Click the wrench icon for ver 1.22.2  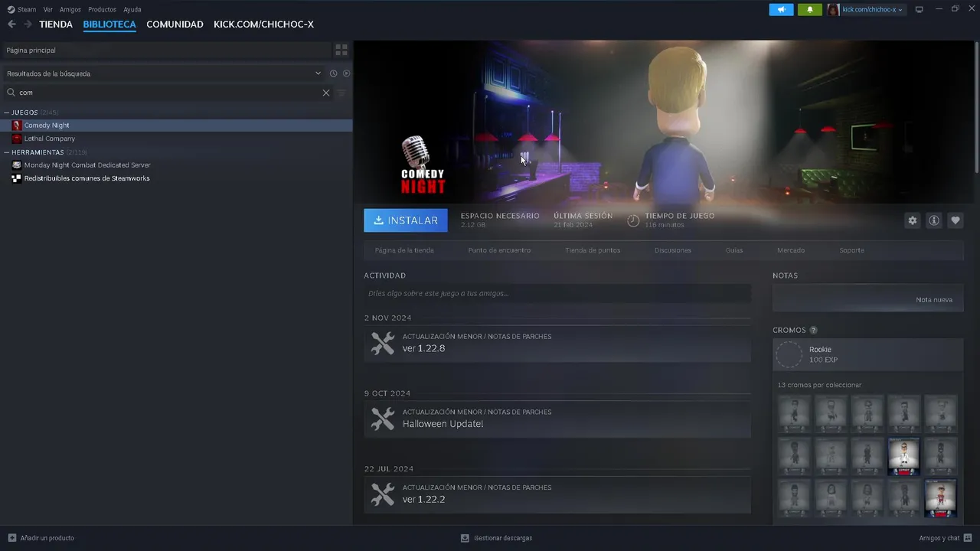[383, 494]
